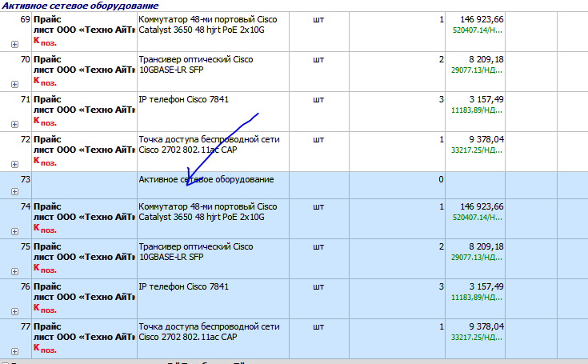Expand row 75 plus toggle
This screenshot has width=588, height=364.
[x=14, y=271]
